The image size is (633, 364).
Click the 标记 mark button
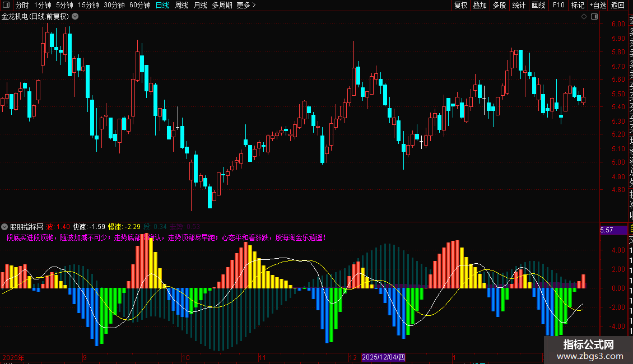578,5
